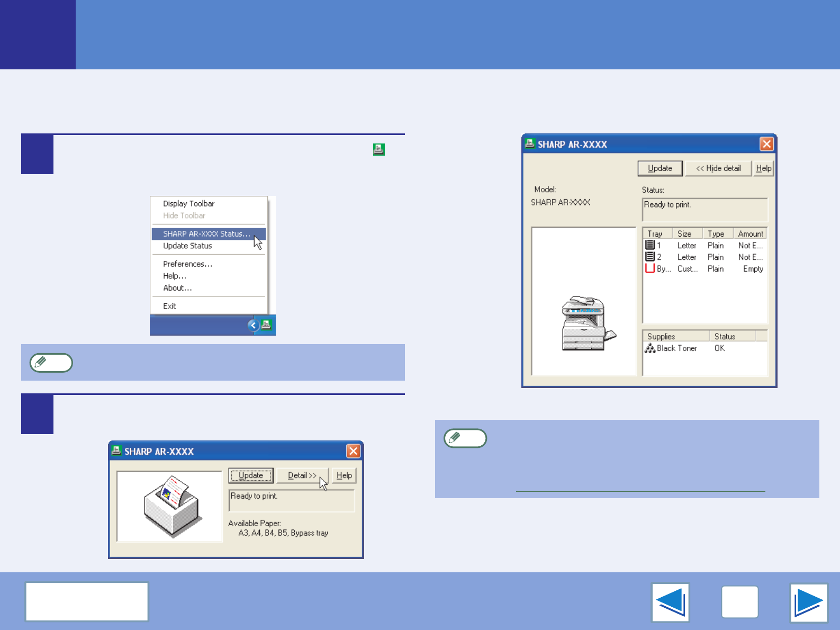Choose Exit in the context menu
The height and width of the screenshot is (630, 840).
pyautogui.click(x=169, y=306)
